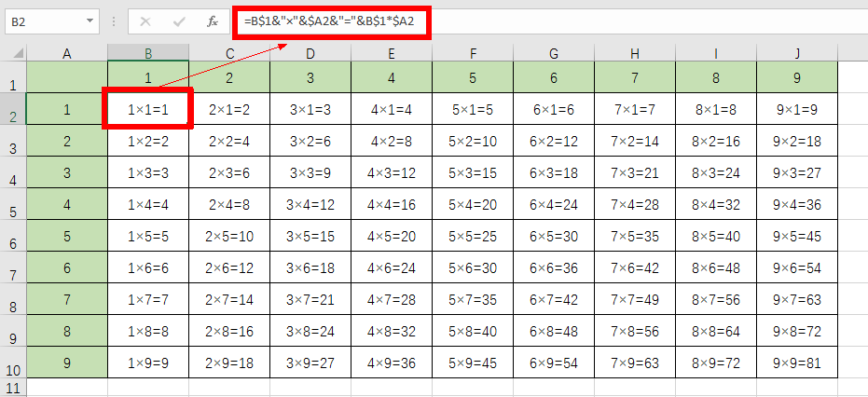Select column B header
Image resolution: width=868 pixels, height=397 pixels.
[148, 53]
